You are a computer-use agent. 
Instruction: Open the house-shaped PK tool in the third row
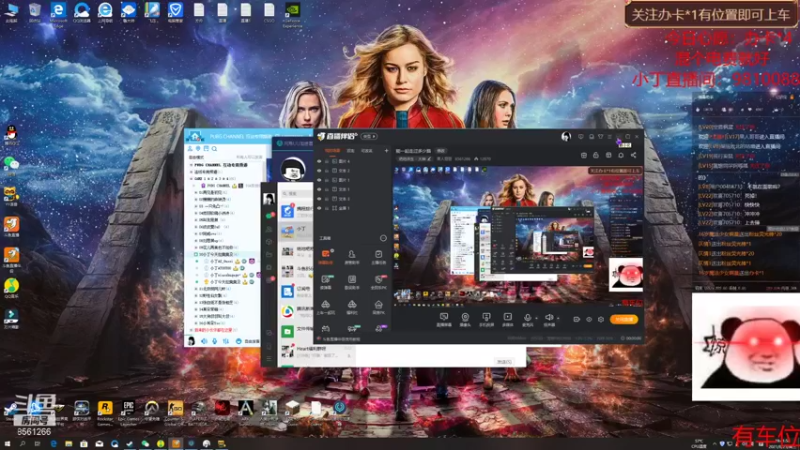(x=378, y=307)
